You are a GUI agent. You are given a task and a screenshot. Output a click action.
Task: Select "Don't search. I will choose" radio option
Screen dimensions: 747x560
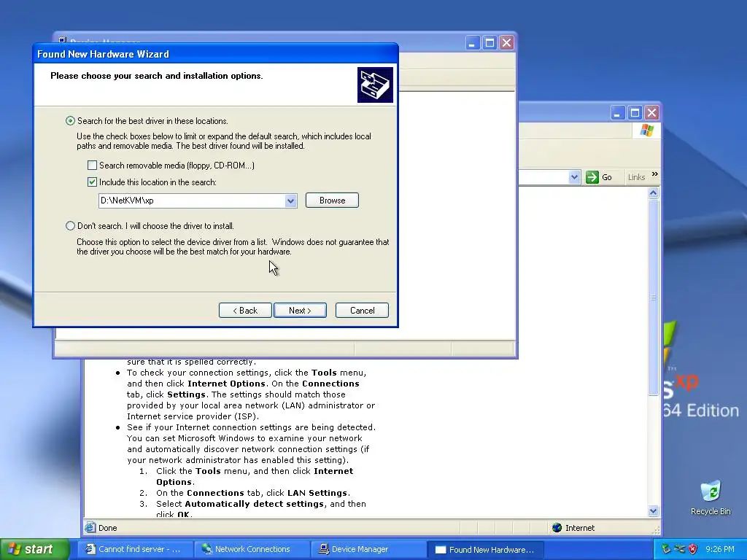pos(70,226)
